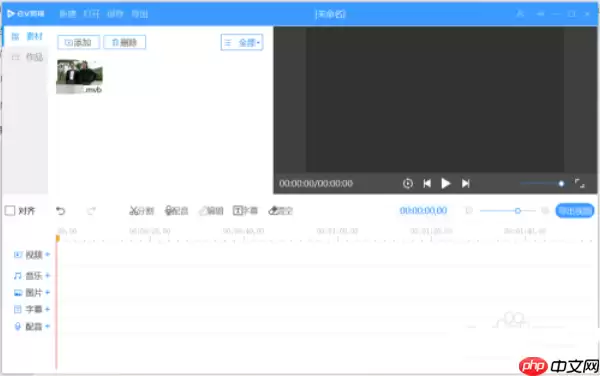Click the 添加 add material button
This screenshot has width=600, height=376.
click(78, 42)
